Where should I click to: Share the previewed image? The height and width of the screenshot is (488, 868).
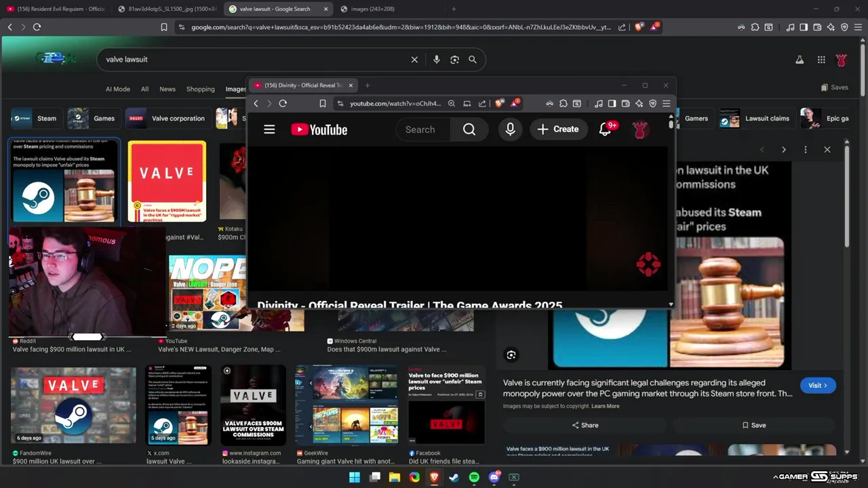click(585, 425)
